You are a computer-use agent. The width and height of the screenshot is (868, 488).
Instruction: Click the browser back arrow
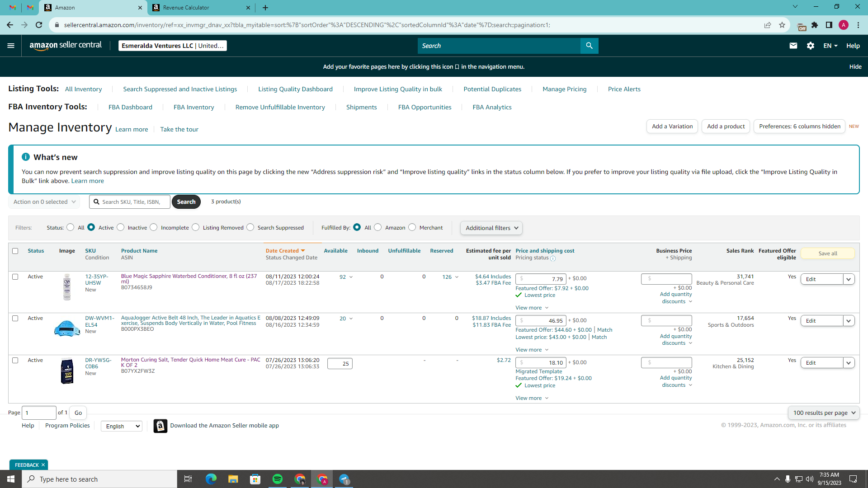pos(10,25)
